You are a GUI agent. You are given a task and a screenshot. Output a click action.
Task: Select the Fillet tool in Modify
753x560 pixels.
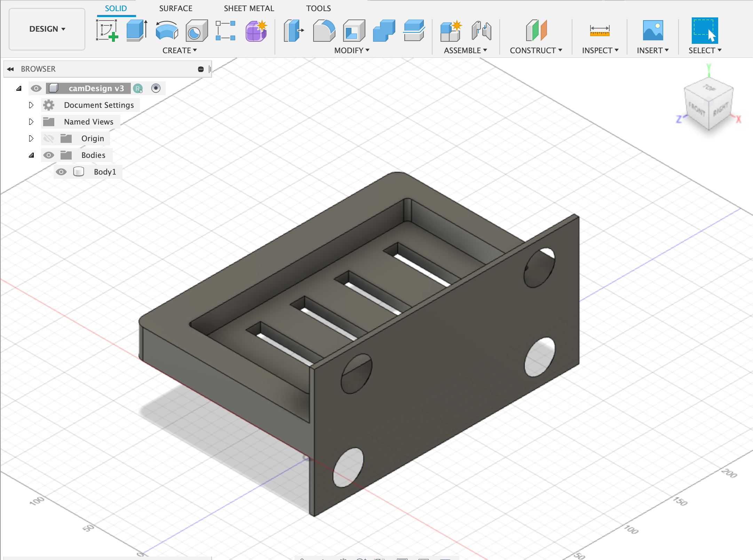(x=324, y=30)
